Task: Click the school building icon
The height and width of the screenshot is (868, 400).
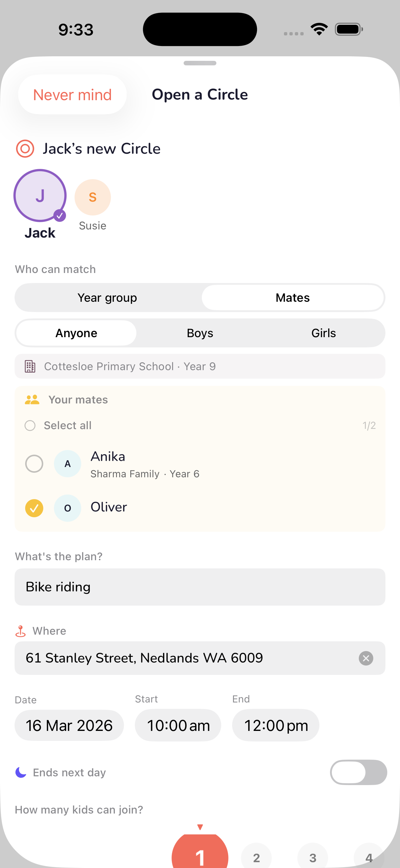Action: click(x=30, y=366)
